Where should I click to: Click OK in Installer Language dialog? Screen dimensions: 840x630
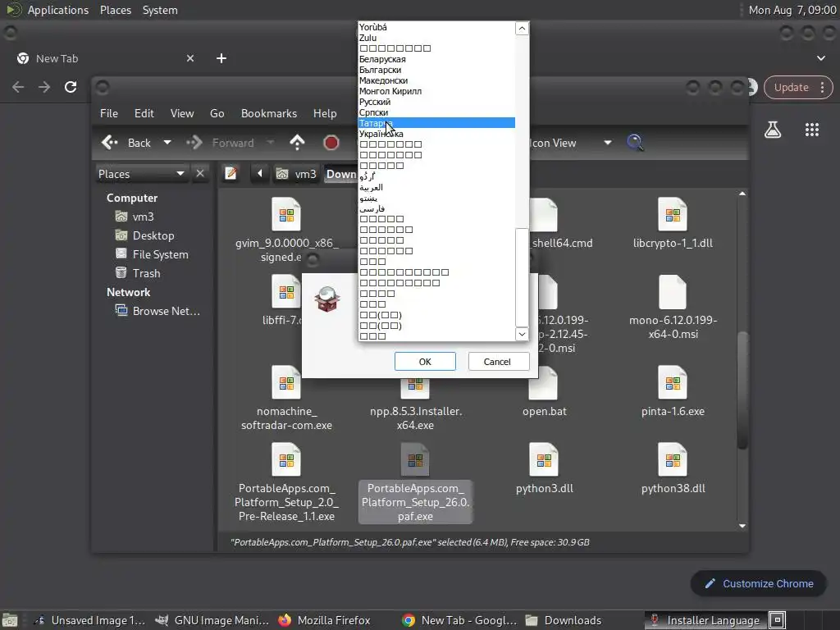tap(425, 362)
